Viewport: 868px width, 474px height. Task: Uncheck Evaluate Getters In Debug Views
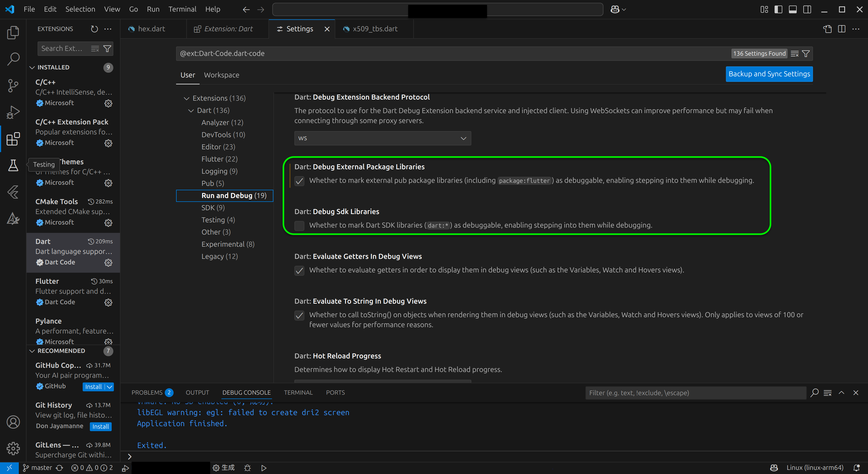point(299,270)
